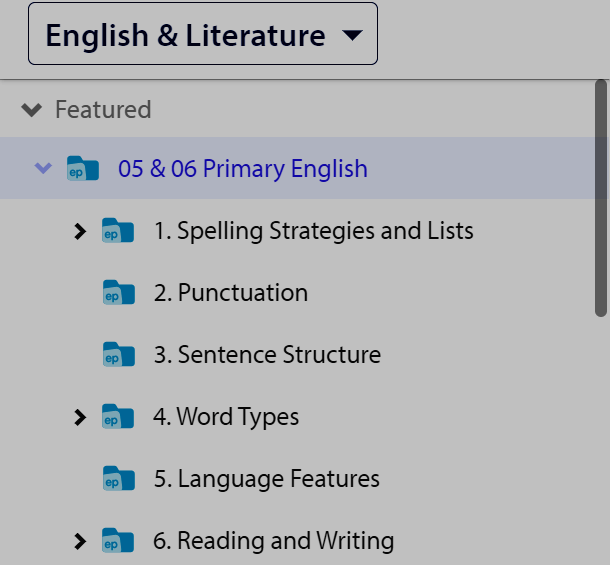The width and height of the screenshot is (610, 565).
Task: Click the Punctuation folder icon
Action: pos(119,292)
